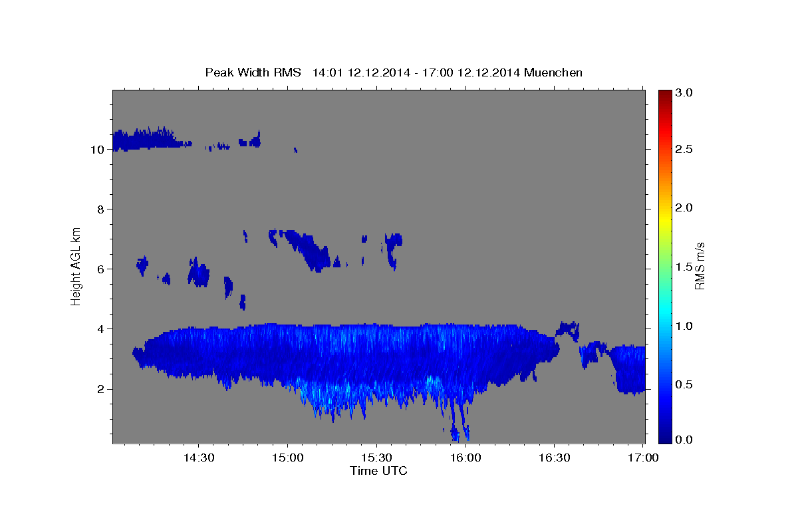Click the 'Time UTC' axis title
Screen dimensions: 798x532
click(x=378, y=471)
